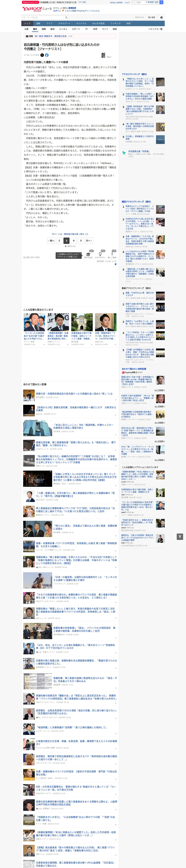This screenshot has width=186, height=868.
Task: Open related article thumbnail 兵庫県議会の受付で善行容疑
Action: tap(82, 322)
